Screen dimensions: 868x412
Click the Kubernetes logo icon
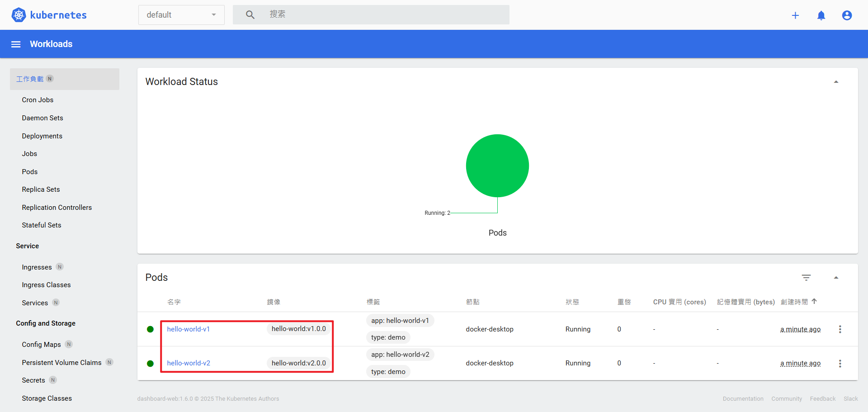pos(19,15)
